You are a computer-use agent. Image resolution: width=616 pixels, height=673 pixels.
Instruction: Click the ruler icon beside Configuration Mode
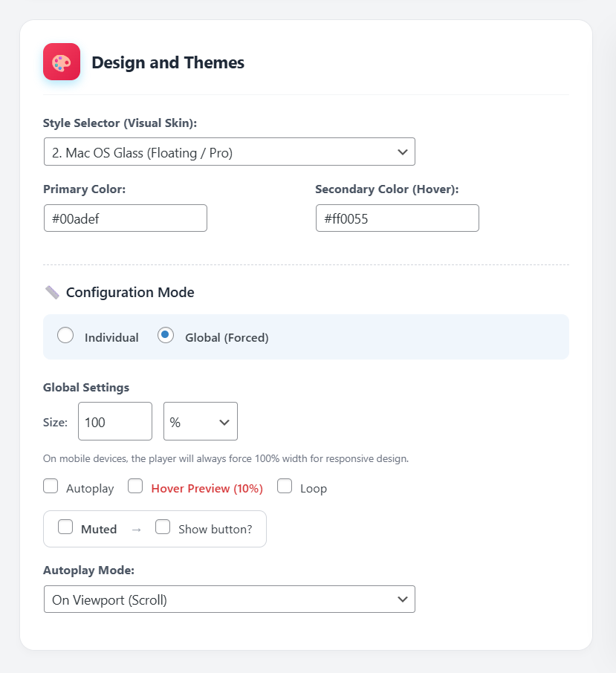(52, 292)
